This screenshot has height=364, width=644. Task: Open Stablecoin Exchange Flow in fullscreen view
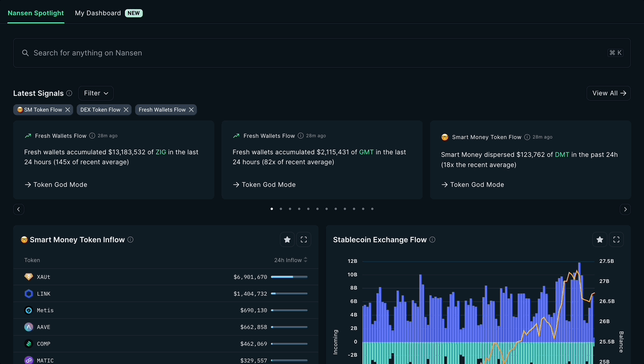click(616, 239)
